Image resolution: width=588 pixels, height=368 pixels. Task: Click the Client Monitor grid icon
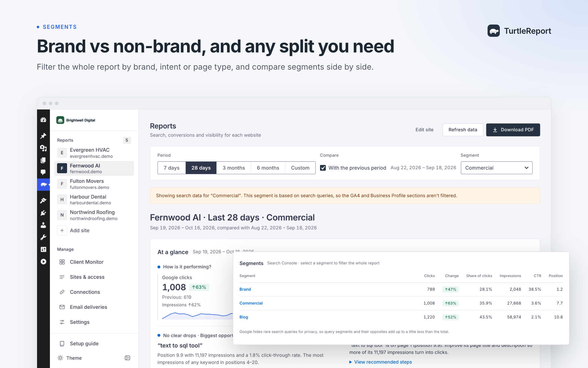pos(62,262)
